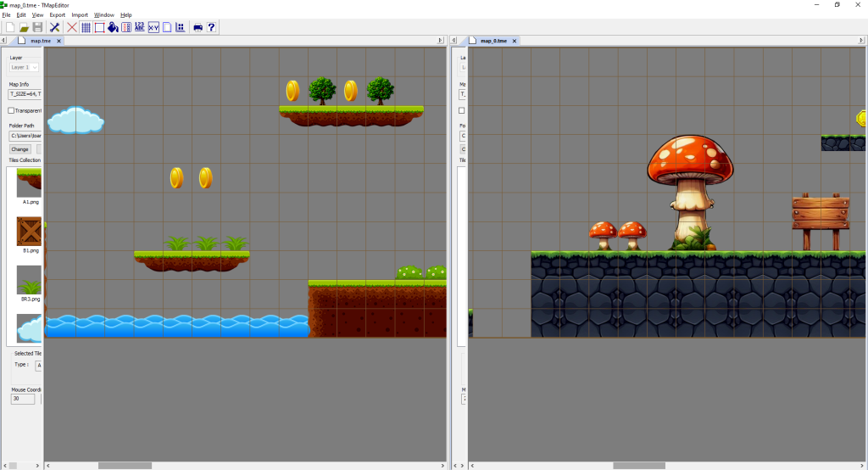Click the red X delete toolbar icon

pos(72,27)
